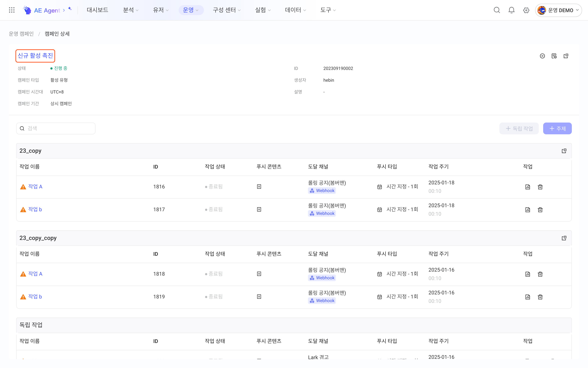Open 작업 A with ID 1818

point(35,274)
